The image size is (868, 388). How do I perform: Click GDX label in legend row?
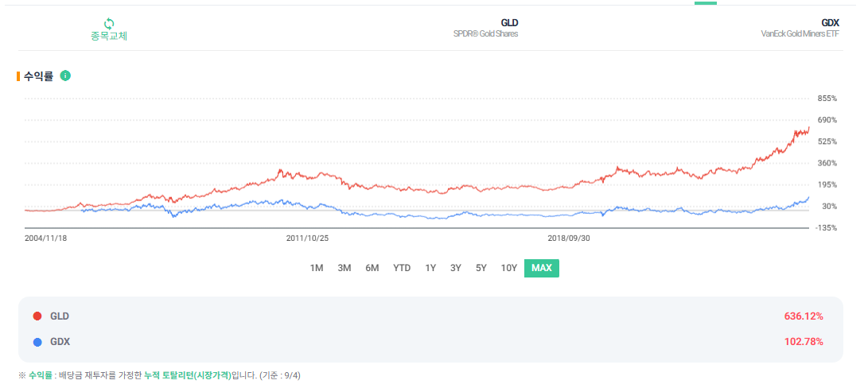pos(60,342)
